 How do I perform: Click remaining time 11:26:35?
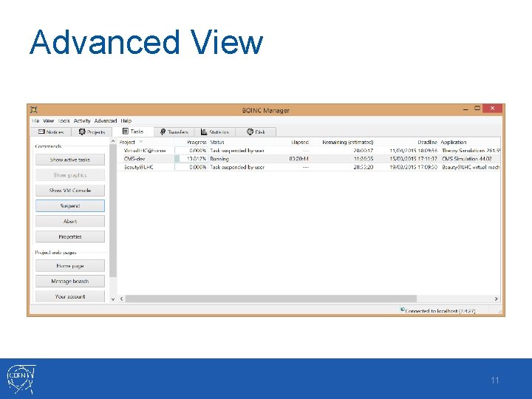coord(364,159)
